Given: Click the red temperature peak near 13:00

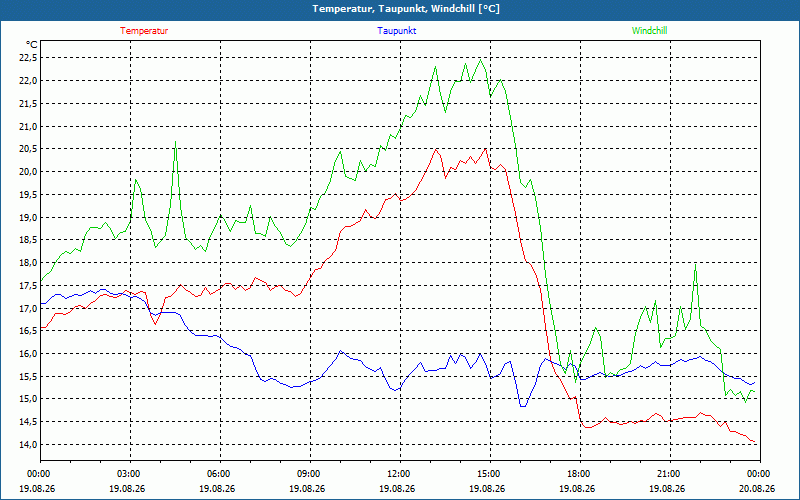Looking at the screenshot, I should 436,149.
